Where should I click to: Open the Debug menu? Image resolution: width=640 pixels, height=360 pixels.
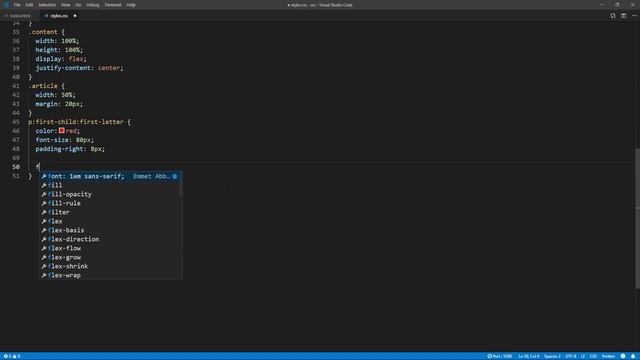click(93, 5)
